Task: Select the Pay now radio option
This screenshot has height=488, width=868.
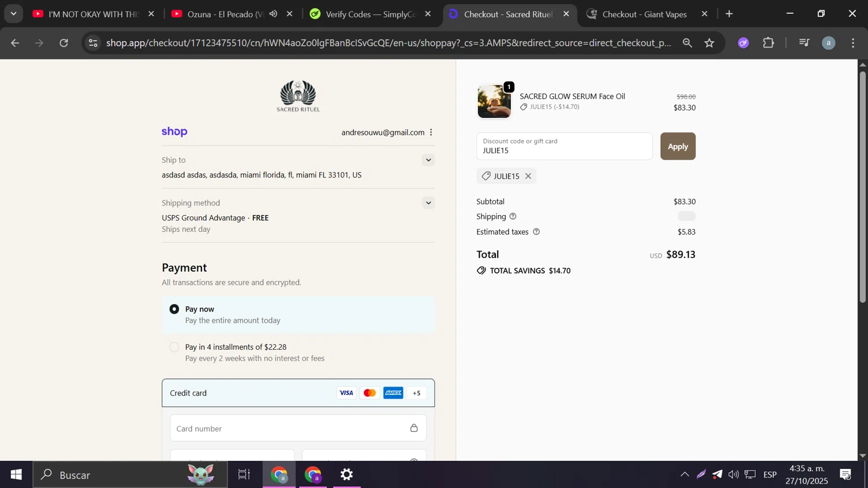Action: (x=174, y=309)
